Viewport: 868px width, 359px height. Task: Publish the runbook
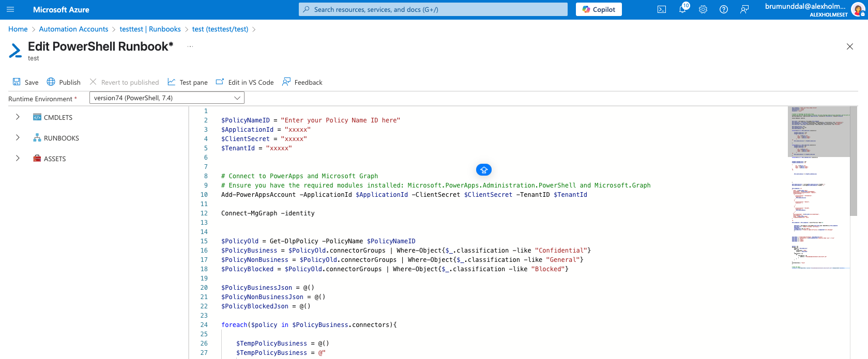(64, 82)
